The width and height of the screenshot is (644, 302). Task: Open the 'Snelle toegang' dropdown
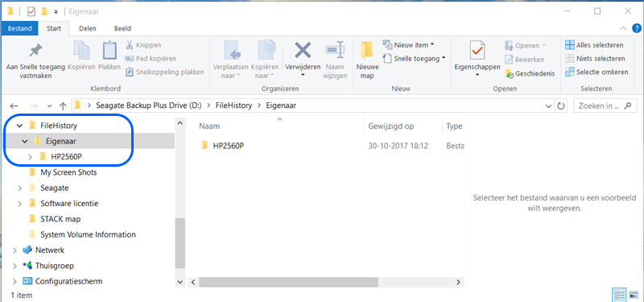pos(414,58)
